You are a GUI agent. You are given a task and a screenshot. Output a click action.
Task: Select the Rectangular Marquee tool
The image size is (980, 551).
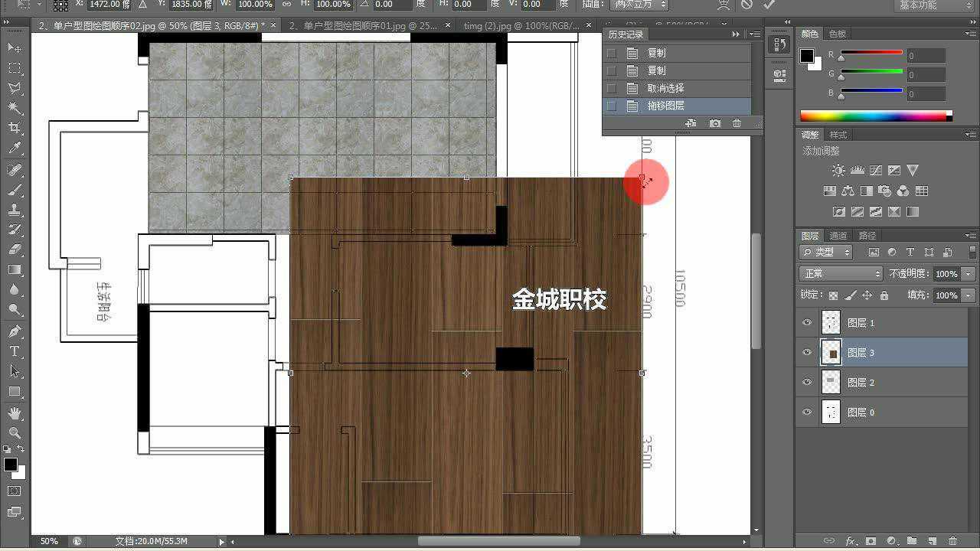[x=15, y=68]
